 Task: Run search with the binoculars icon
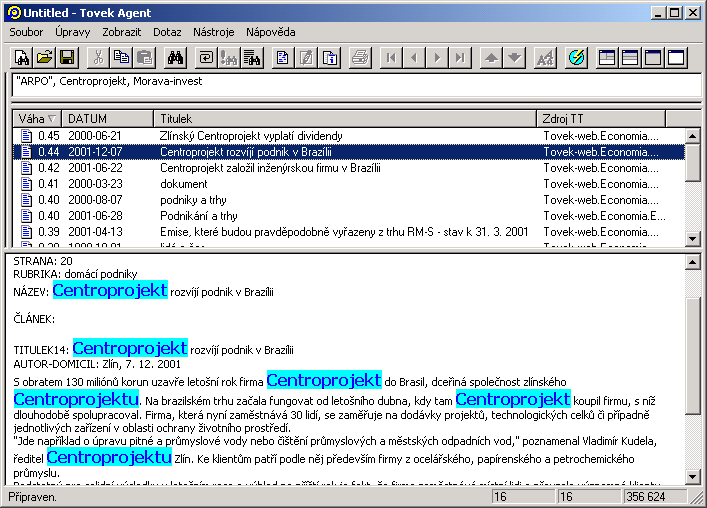point(175,58)
